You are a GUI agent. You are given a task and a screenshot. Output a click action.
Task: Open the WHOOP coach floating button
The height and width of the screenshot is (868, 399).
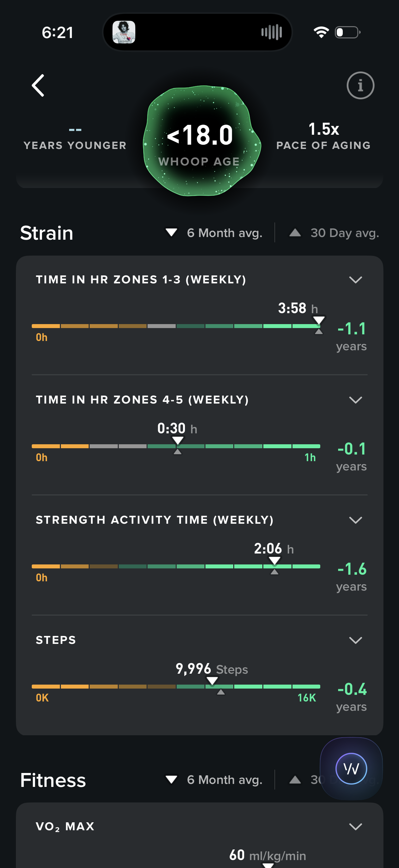pyautogui.click(x=351, y=768)
